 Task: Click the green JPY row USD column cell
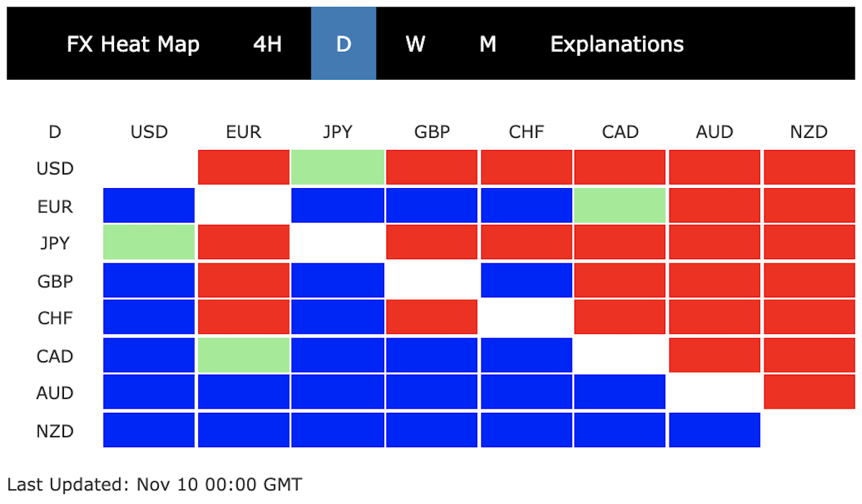tap(149, 242)
